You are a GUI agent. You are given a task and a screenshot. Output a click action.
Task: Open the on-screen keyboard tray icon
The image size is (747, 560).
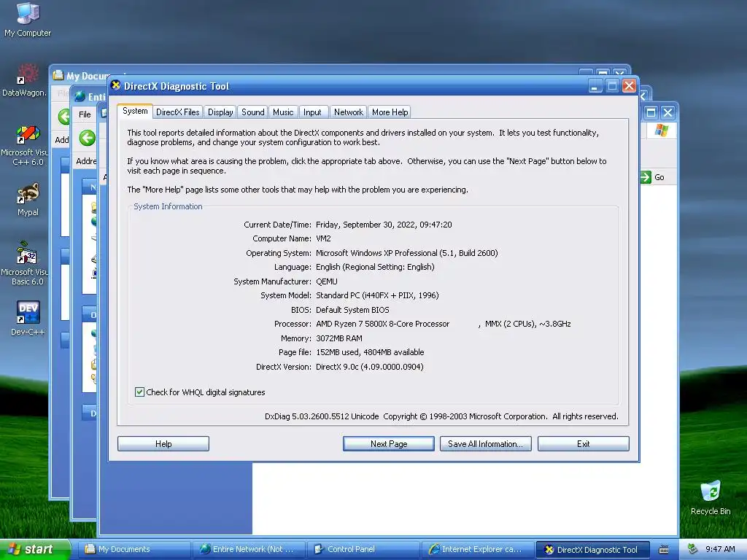click(x=664, y=550)
